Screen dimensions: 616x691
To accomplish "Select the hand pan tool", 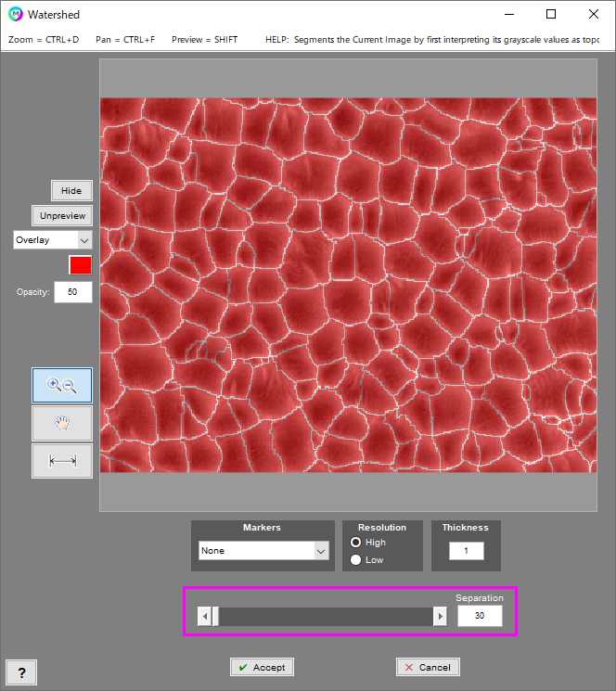I will click(x=62, y=423).
